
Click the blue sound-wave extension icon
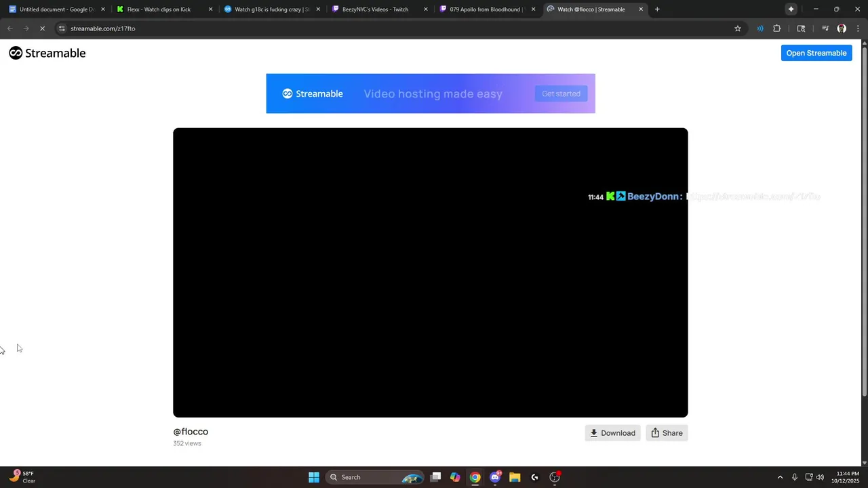click(x=760, y=28)
